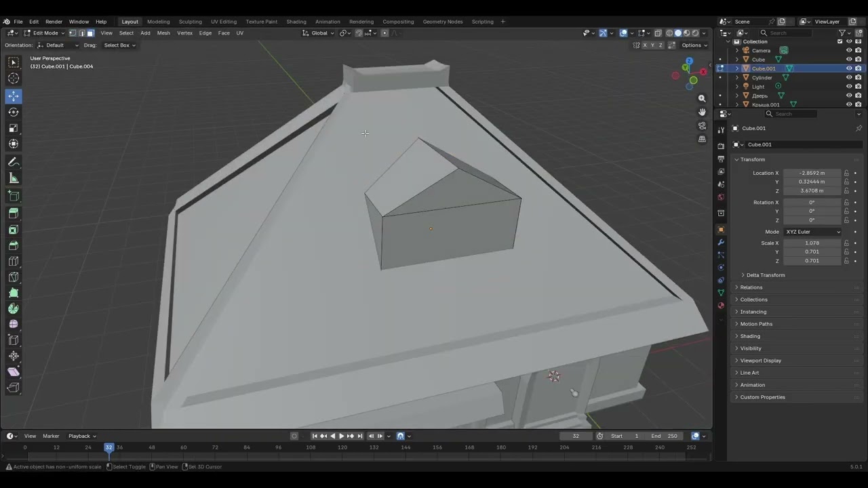Select the Spin tool
This screenshot has width=868, height=488.
coord(14,308)
